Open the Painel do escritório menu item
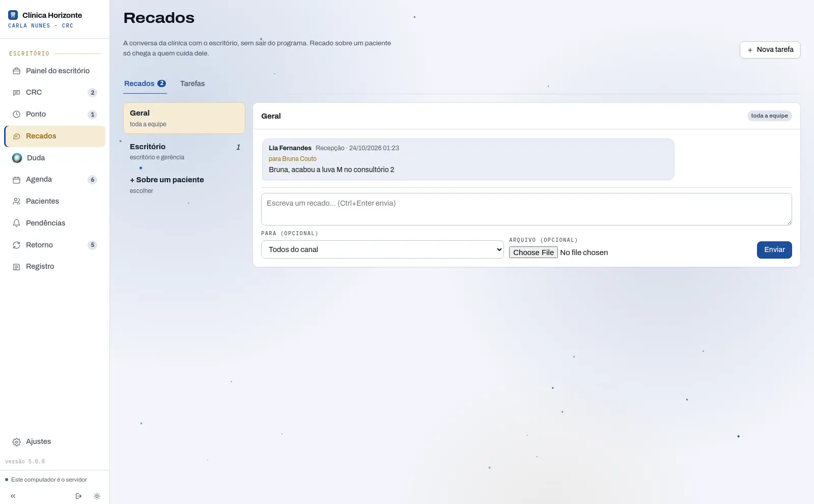This screenshot has width=814, height=504. point(55,71)
